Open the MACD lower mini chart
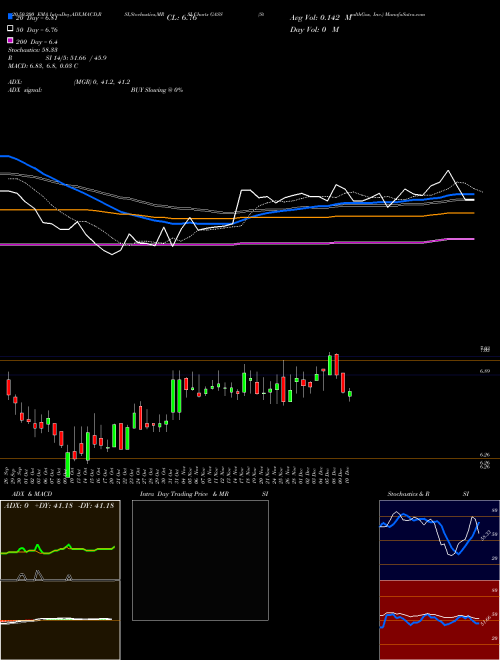 tap(60, 620)
